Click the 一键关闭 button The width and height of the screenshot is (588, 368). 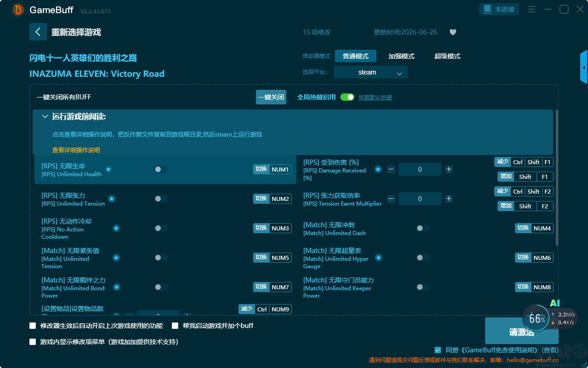271,97
